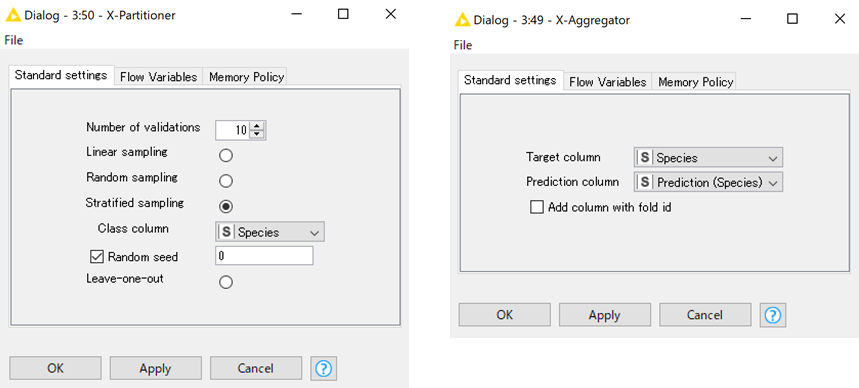Screen dimensions: 859x388
Task: Expand the Target column dropdown
Action: click(708, 157)
